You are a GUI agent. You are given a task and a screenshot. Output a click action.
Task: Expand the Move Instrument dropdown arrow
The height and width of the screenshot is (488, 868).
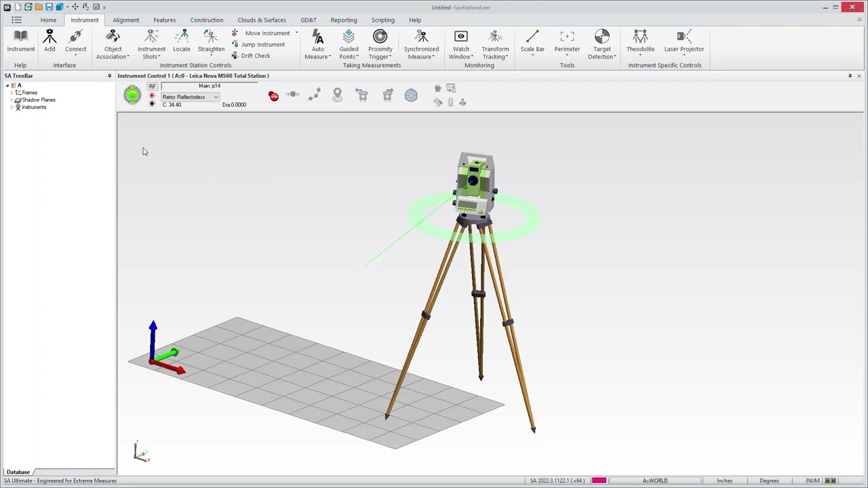(x=296, y=33)
